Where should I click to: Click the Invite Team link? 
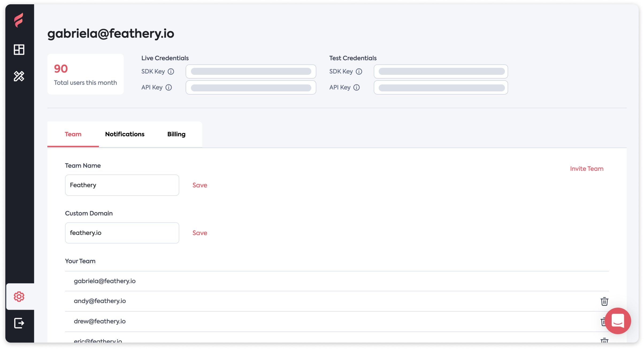[x=586, y=169]
